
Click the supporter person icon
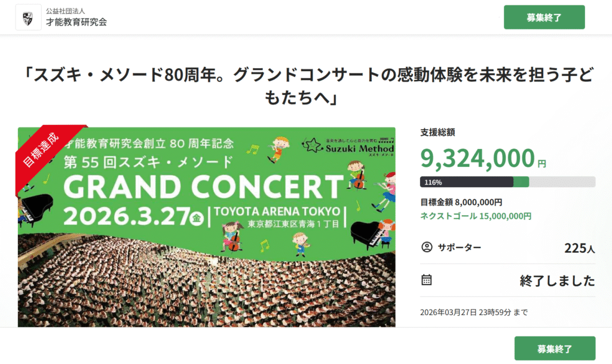point(427,247)
